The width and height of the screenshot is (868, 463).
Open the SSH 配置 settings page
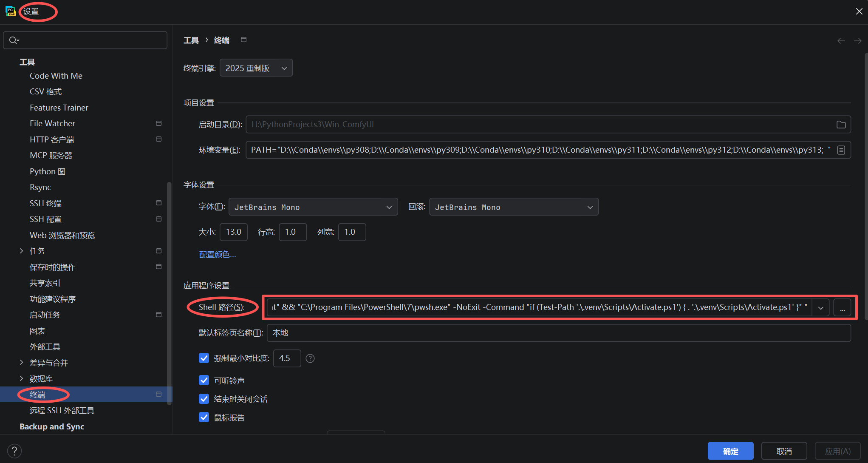pos(45,219)
